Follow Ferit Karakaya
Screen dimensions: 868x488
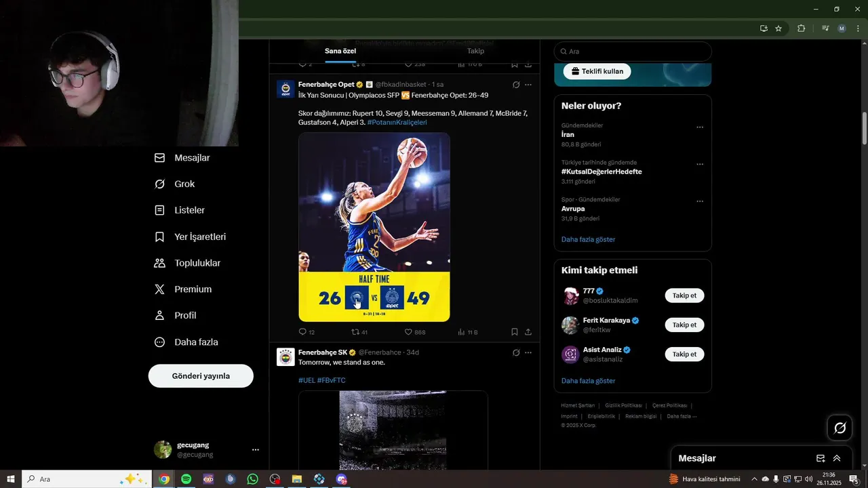684,325
